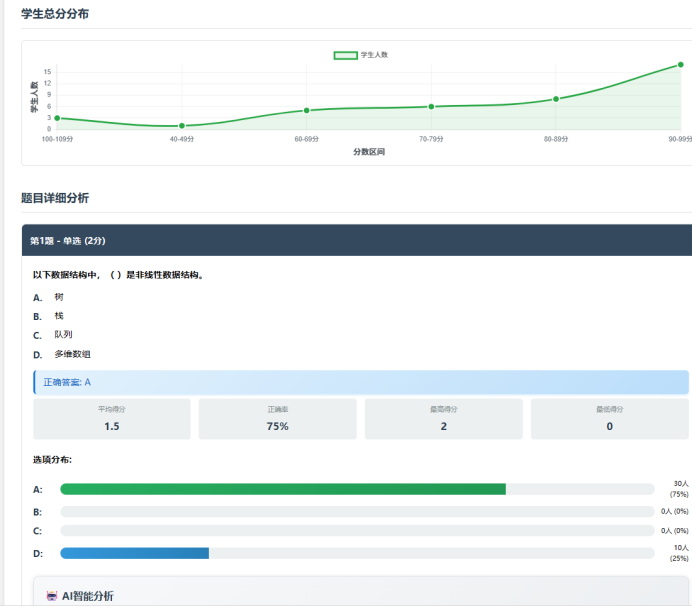The width and height of the screenshot is (692, 607).
Task: Click the 正确答案: A banner
Action: (360, 382)
